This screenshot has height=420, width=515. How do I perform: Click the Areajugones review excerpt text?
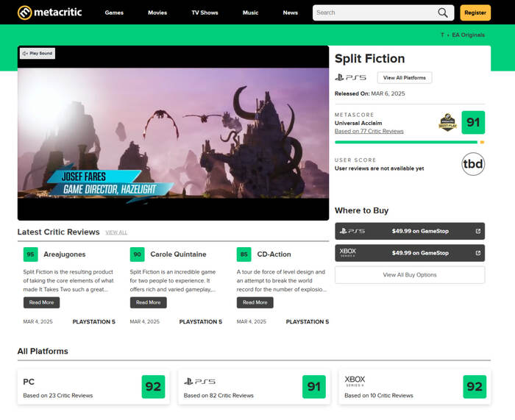[x=68, y=281]
